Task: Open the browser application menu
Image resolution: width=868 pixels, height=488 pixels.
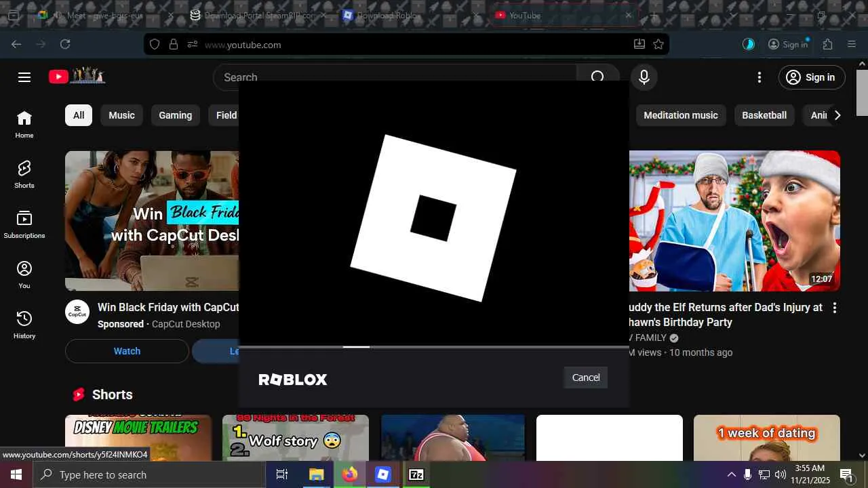Action: 852,44
